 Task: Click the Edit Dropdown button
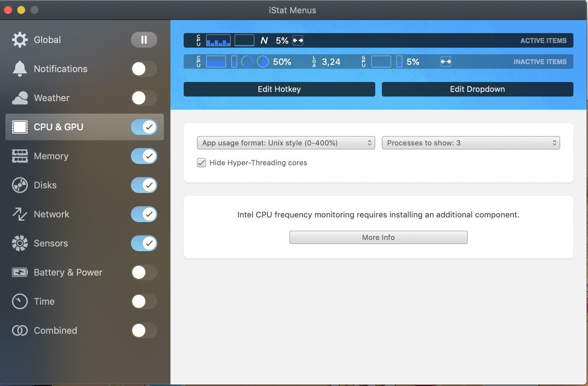477,89
